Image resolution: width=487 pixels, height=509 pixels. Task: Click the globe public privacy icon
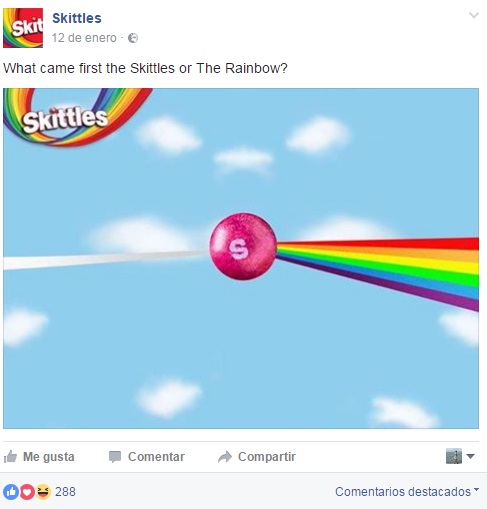[133, 38]
